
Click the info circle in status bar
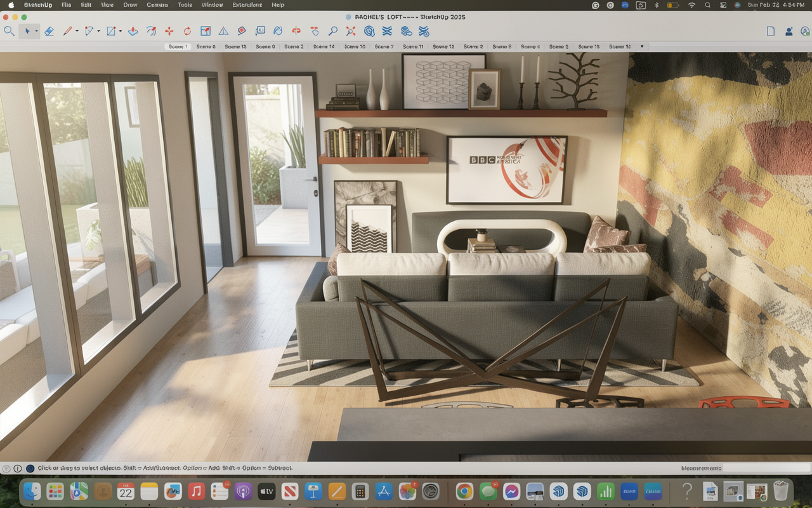18,468
